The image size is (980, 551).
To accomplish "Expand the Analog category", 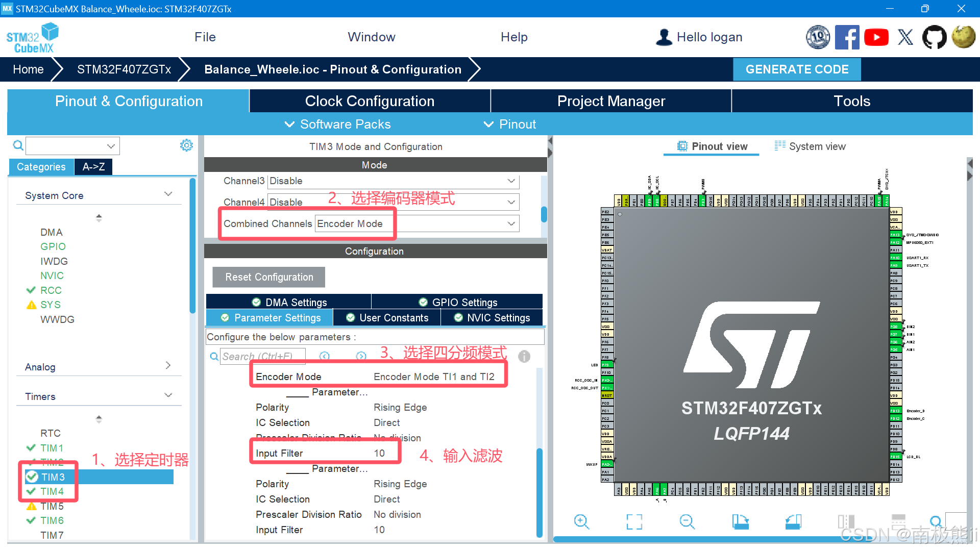I will coord(168,366).
